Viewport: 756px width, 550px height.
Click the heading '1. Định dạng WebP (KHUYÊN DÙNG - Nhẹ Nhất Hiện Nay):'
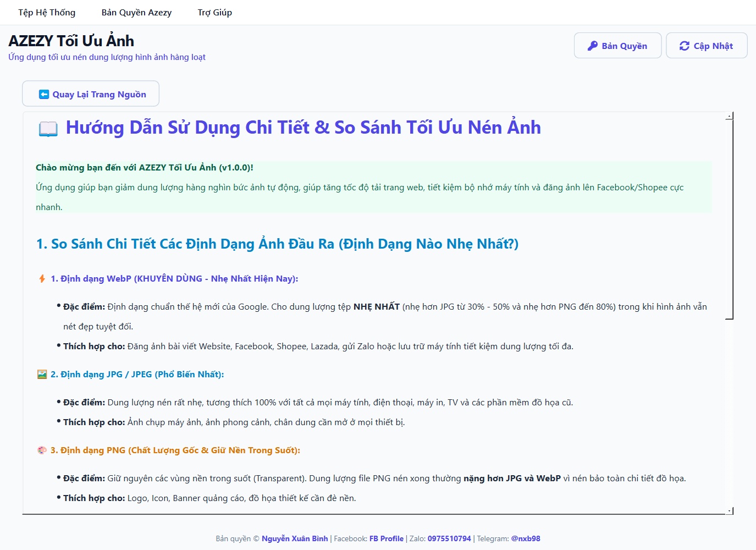tap(174, 278)
